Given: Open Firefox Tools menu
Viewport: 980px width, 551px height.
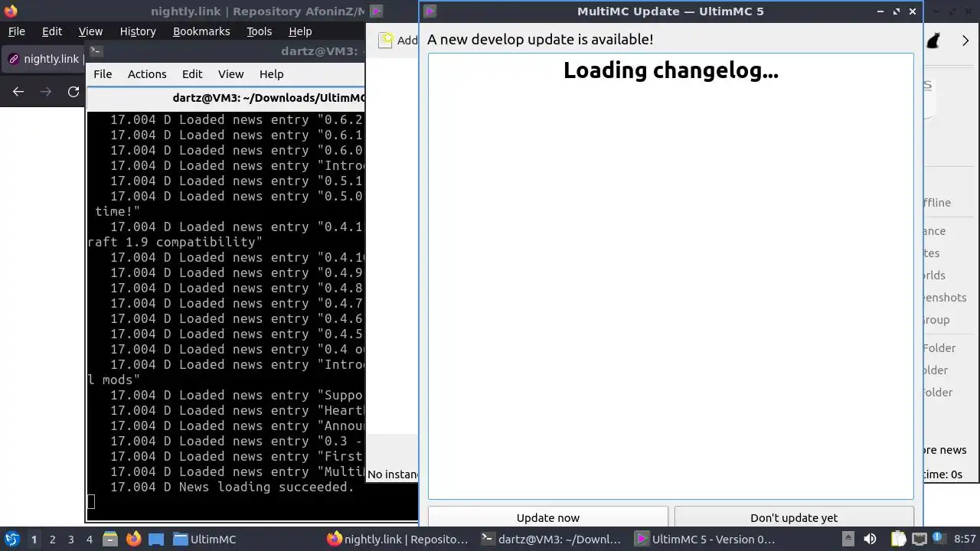Looking at the screenshot, I should 259,31.
